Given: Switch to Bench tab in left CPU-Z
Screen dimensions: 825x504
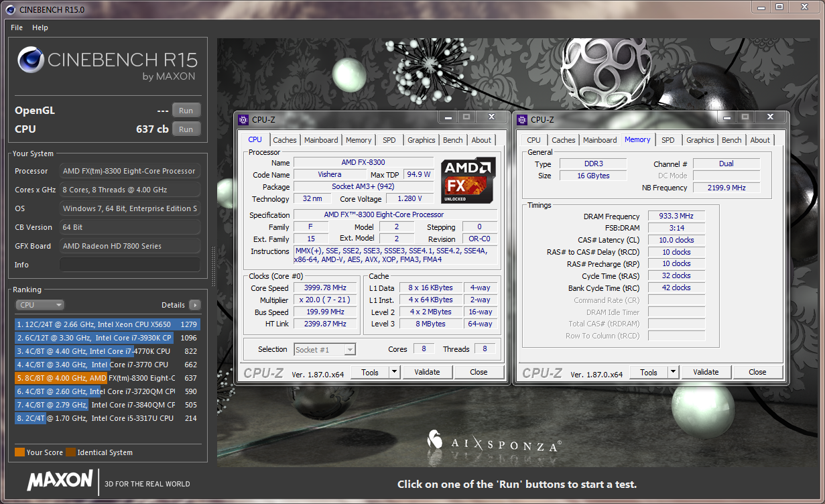Looking at the screenshot, I should 453,140.
